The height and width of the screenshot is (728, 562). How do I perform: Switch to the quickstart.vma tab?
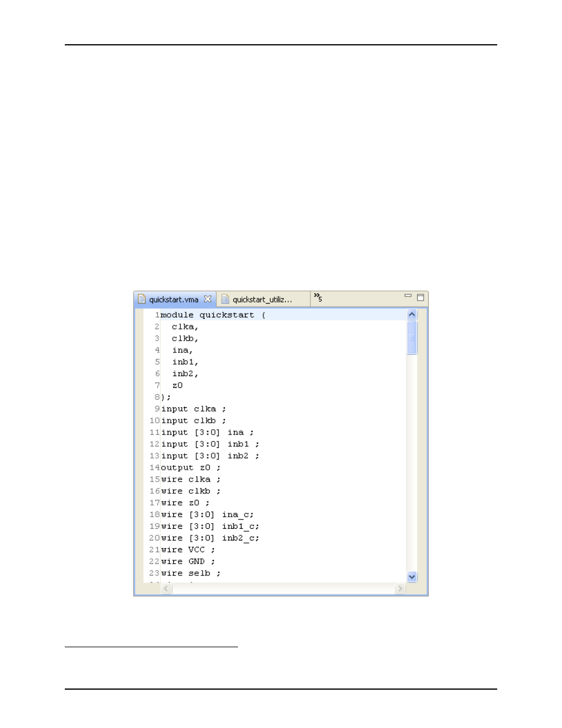[x=174, y=299]
